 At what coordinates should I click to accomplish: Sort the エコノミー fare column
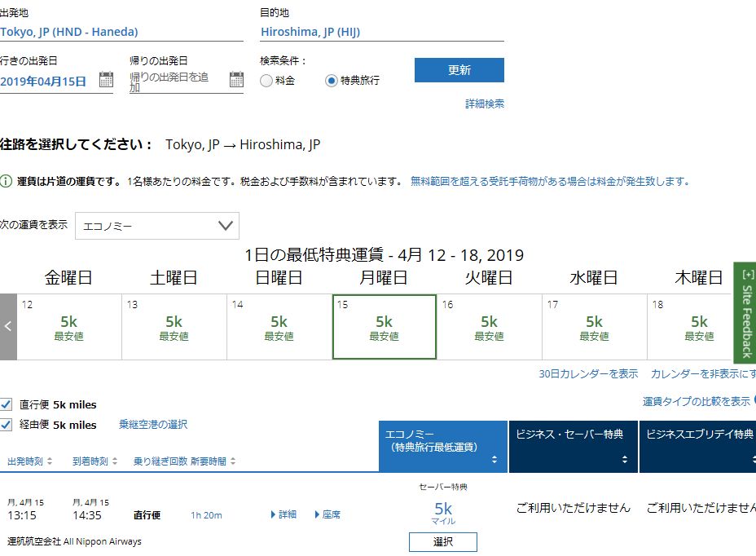[x=494, y=460]
